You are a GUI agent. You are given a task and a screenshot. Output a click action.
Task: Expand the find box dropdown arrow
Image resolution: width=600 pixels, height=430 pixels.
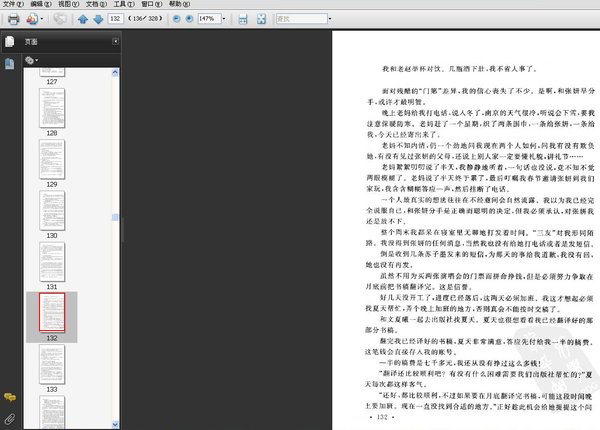(331, 19)
